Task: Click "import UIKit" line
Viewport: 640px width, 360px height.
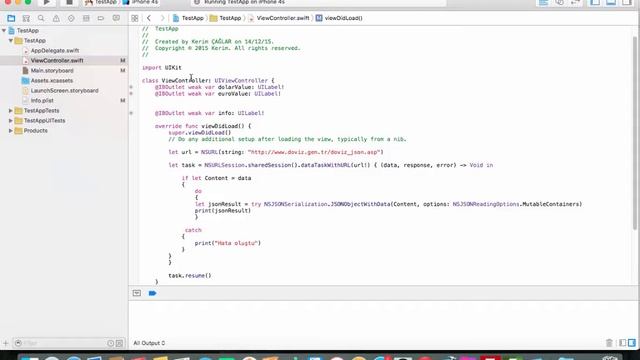Action: click(162, 68)
